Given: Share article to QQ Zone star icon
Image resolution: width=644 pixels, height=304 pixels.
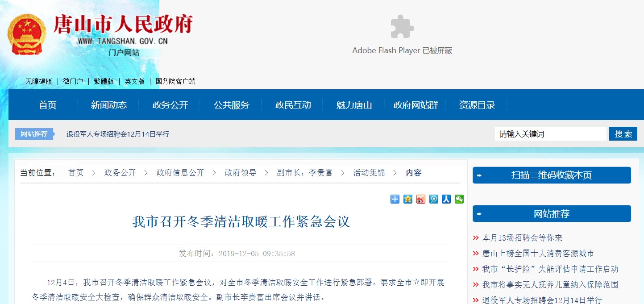Looking at the screenshot, I should tap(408, 199).
